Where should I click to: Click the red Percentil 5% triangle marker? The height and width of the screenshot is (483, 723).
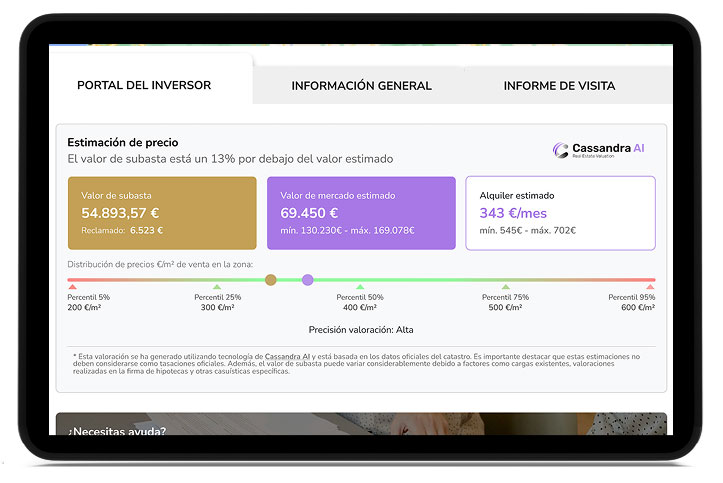[x=73, y=288]
